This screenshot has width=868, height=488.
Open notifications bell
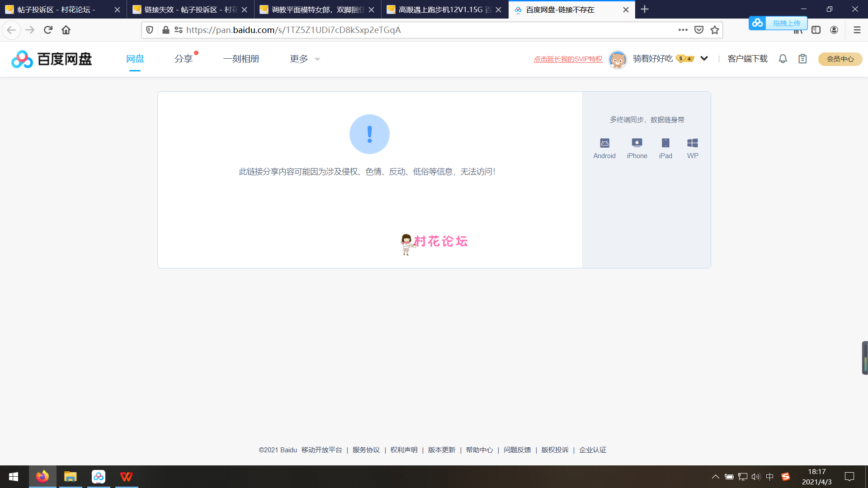[x=783, y=59]
